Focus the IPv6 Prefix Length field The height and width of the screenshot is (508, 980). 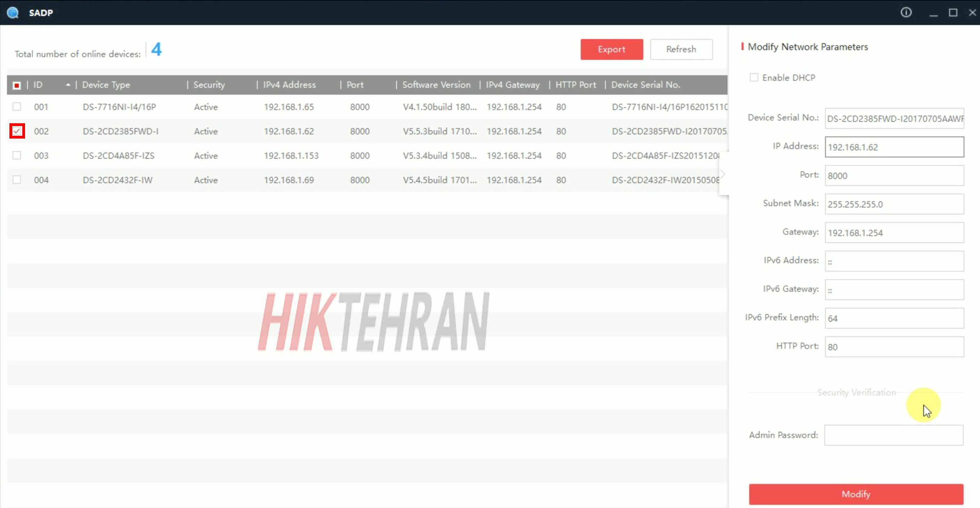(894, 318)
